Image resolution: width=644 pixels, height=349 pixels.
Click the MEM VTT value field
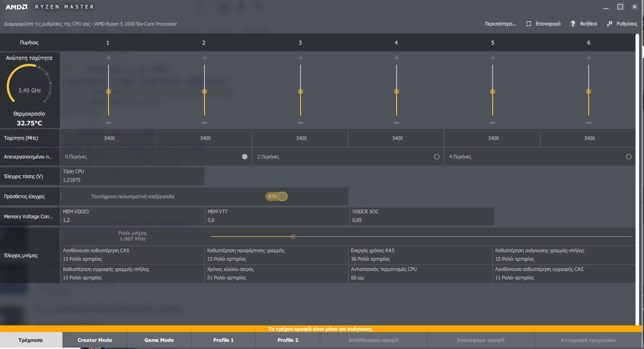(x=277, y=216)
